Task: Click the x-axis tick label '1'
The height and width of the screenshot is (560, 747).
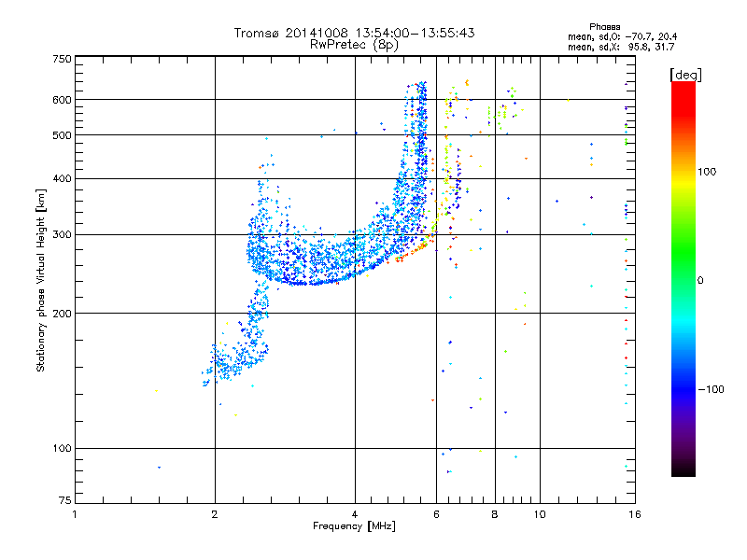Action: (75, 515)
